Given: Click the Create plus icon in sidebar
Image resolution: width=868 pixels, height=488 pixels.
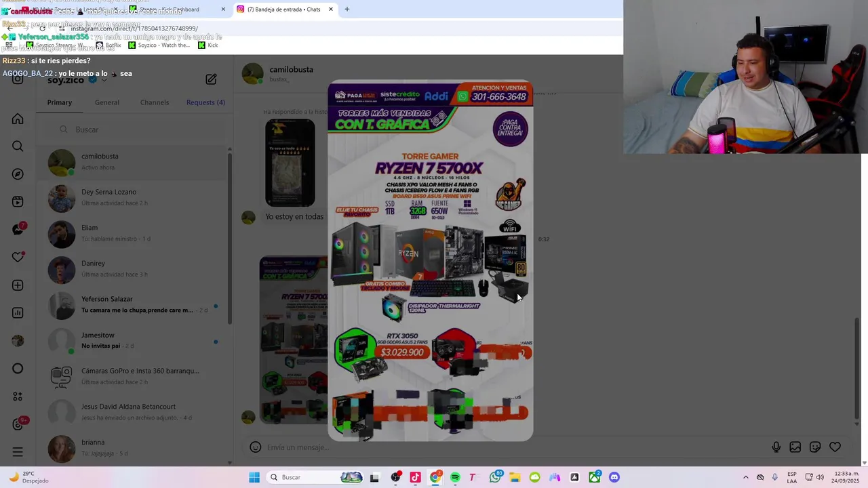Looking at the screenshot, I should [x=18, y=285].
